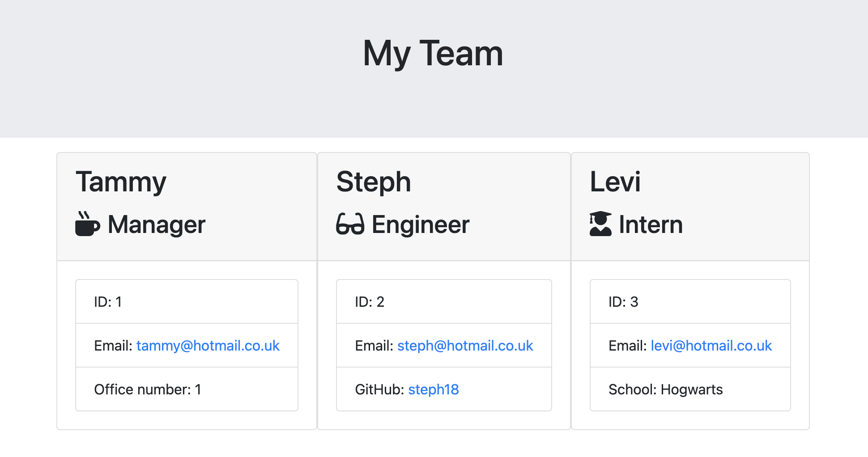868x457 pixels.
Task: Click the ID: 1 list item
Action: tap(187, 302)
